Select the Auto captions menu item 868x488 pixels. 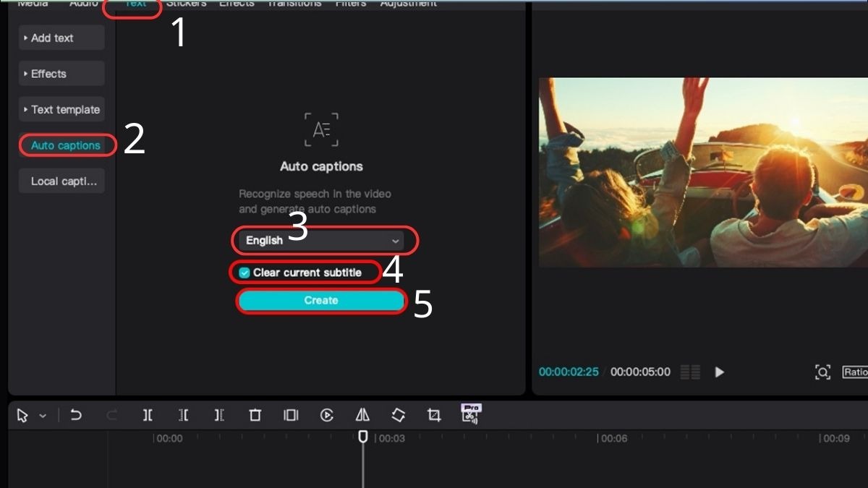[x=66, y=145]
